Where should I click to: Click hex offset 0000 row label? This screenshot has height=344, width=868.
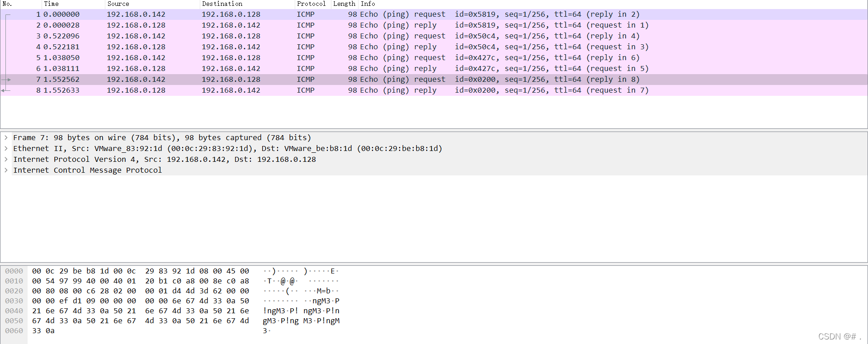(x=14, y=271)
